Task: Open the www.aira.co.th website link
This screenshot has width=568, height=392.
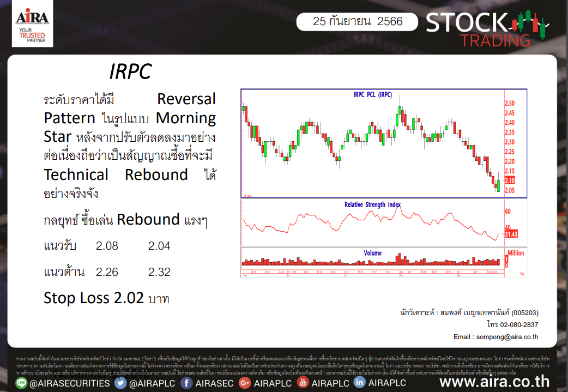Action: point(494,382)
